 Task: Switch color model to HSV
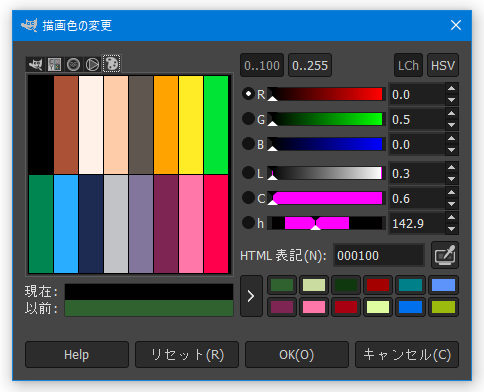click(443, 65)
